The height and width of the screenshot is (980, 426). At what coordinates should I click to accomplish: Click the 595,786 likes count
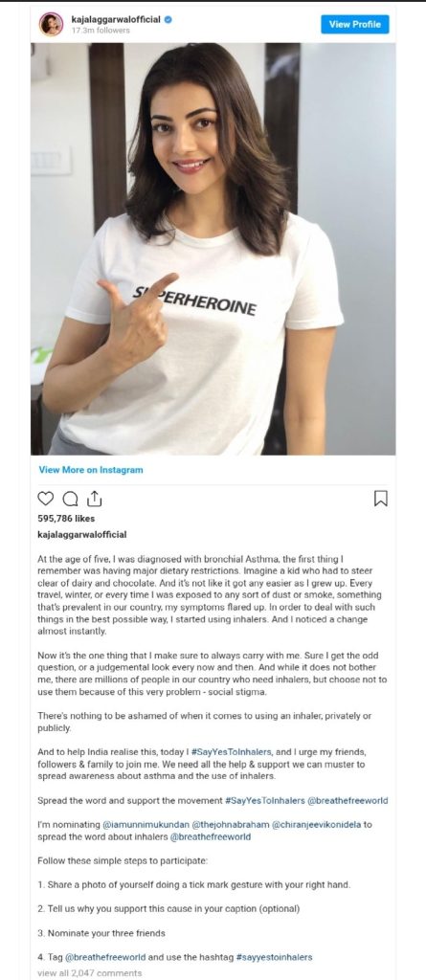pyautogui.click(x=66, y=519)
